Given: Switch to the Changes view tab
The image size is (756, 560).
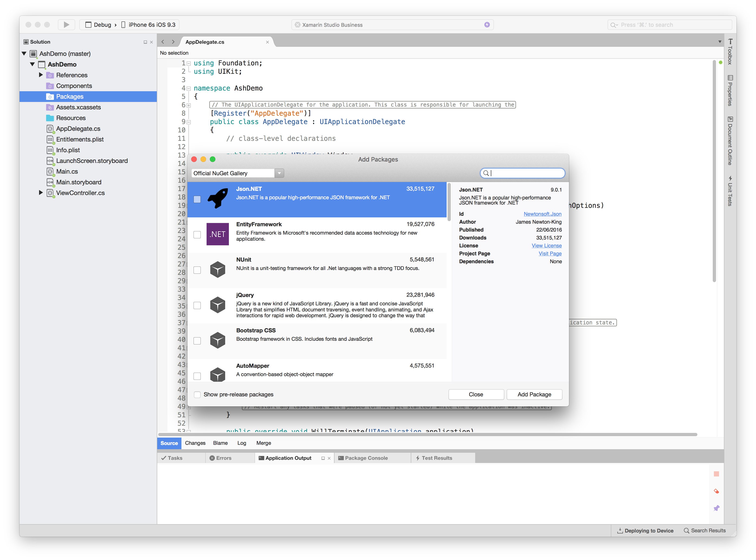Looking at the screenshot, I should pos(195,443).
